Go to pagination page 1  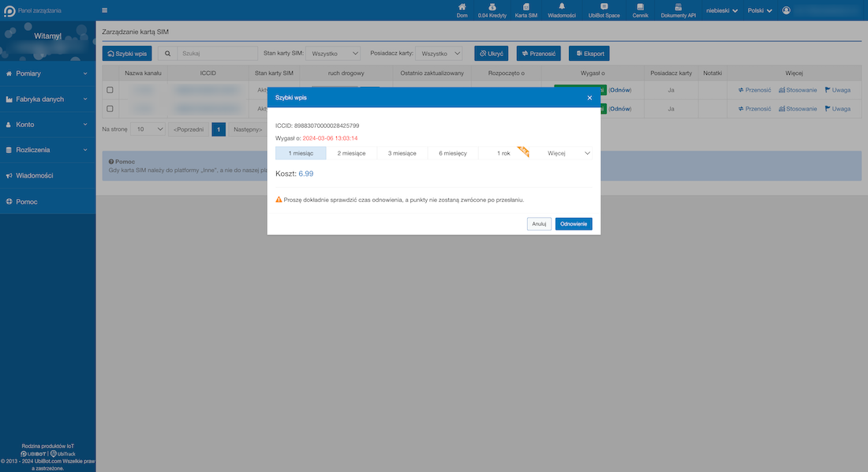pos(219,129)
